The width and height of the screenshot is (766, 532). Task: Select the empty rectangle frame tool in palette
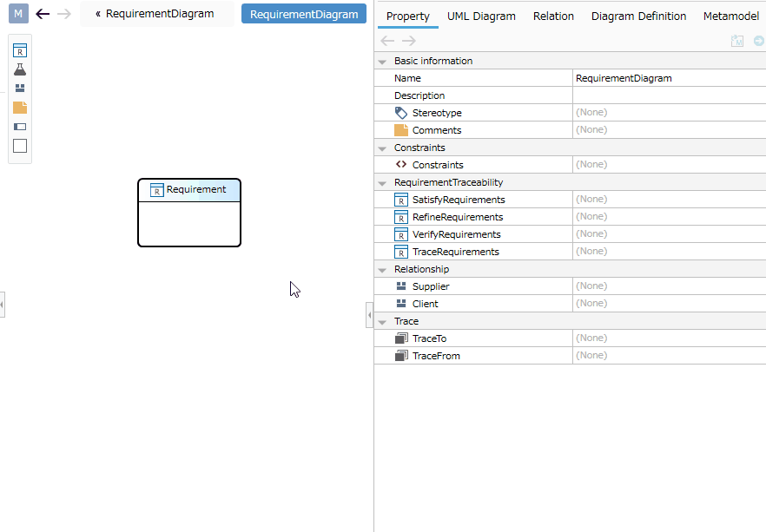click(20, 146)
